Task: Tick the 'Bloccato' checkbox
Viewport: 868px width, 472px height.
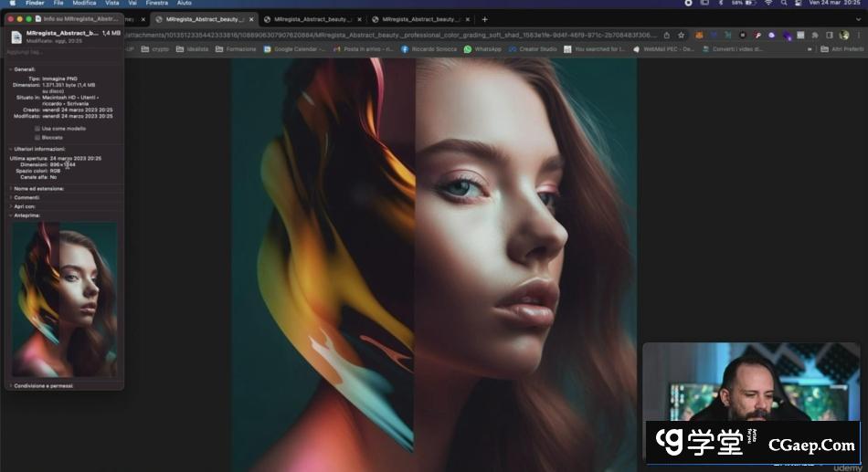Action: pos(37,137)
